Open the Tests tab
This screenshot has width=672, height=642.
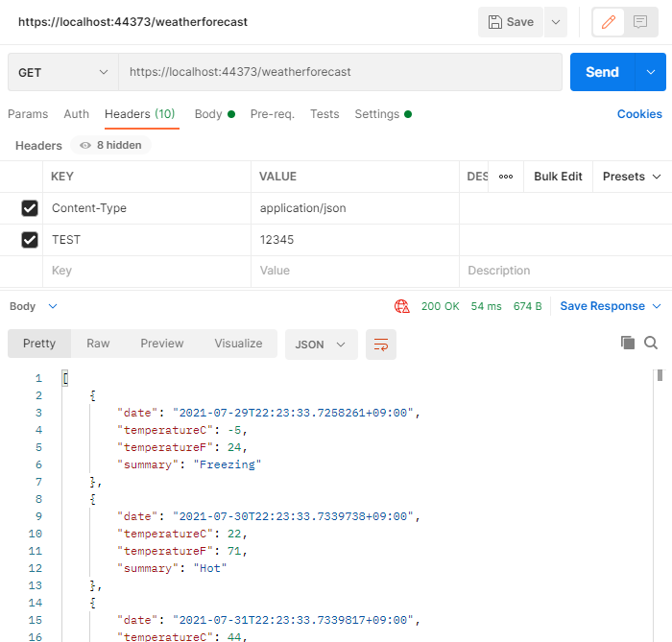tap(324, 114)
